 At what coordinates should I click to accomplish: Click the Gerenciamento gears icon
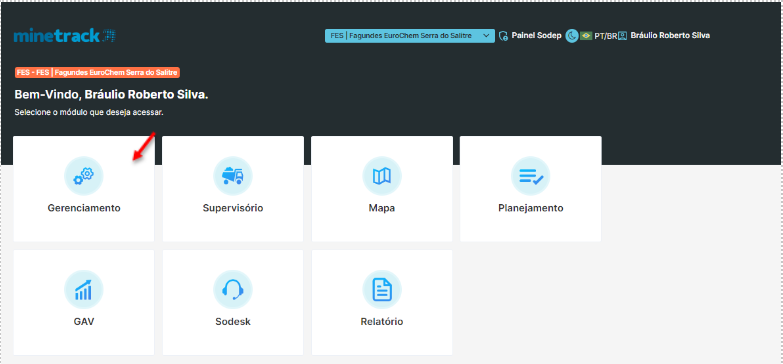pos(84,176)
